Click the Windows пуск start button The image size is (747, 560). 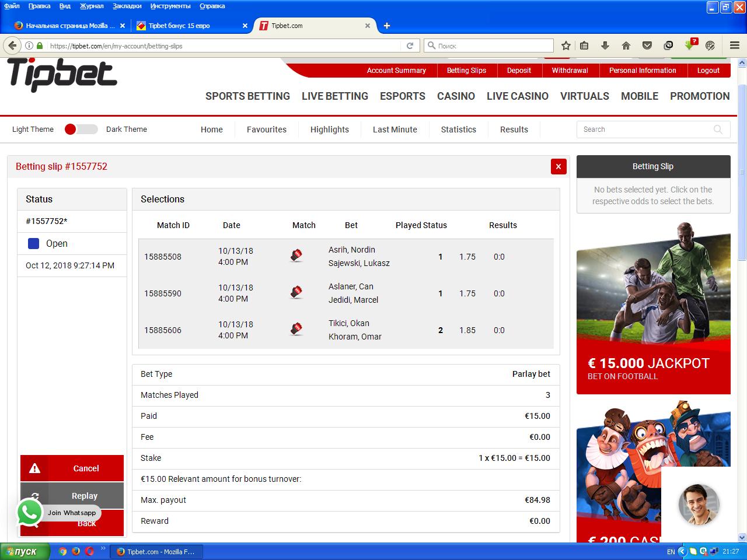click(x=24, y=551)
